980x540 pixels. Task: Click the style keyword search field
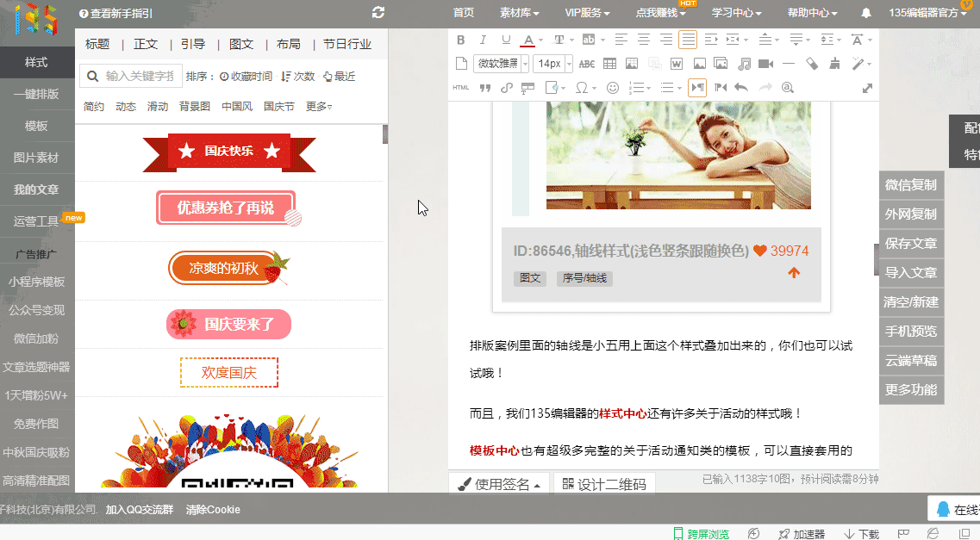pos(139,77)
